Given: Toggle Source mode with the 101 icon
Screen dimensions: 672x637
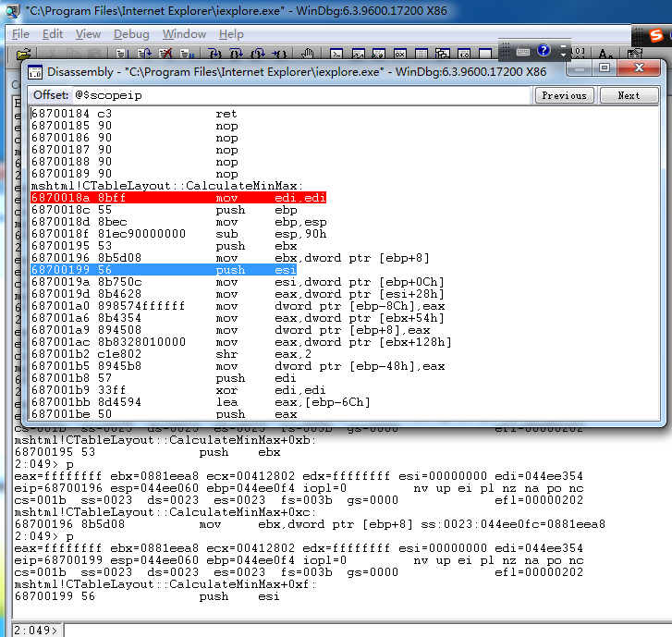Looking at the screenshot, I should 579,53.
